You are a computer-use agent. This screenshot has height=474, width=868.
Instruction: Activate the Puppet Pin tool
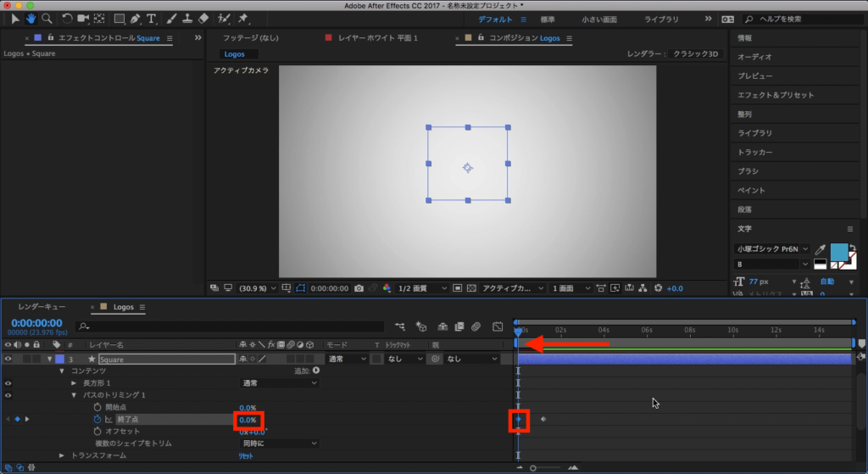click(x=244, y=19)
